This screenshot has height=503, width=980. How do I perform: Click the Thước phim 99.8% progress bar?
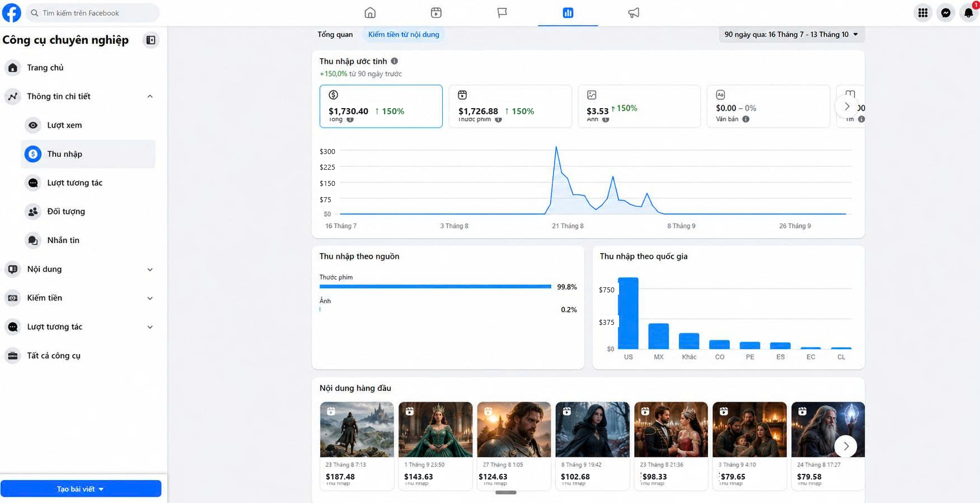click(x=435, y=286)
